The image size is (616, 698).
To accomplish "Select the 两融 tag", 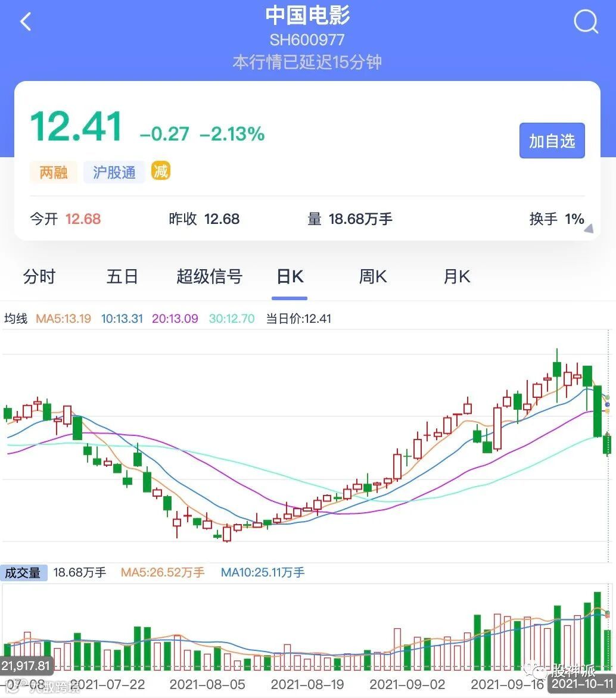I will click(x=54, y=172).
